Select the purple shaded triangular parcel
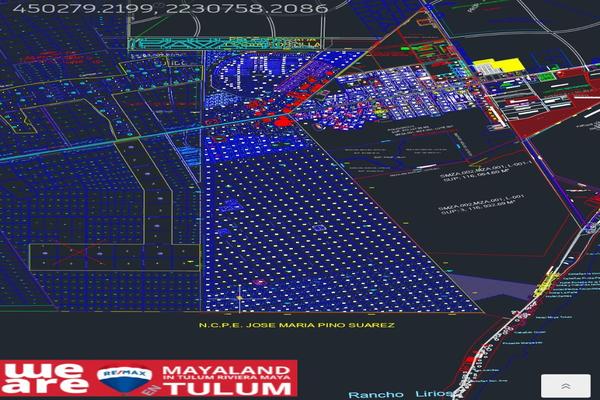The image size is (600, 400). [x=494, y=287]
